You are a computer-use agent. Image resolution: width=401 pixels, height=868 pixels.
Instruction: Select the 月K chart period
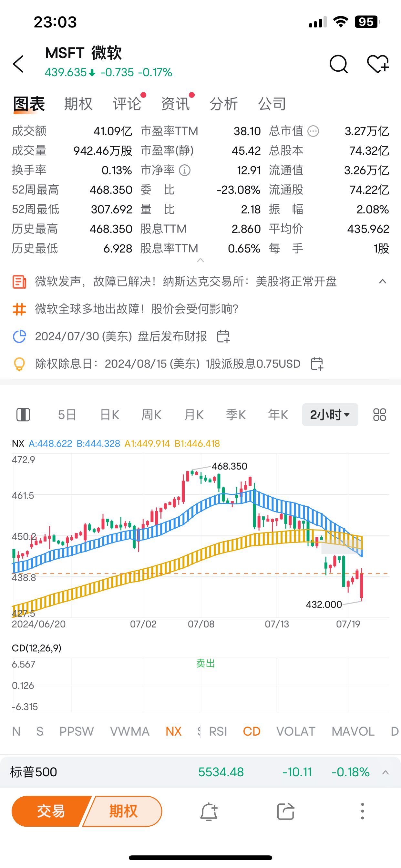coord(194,415)
